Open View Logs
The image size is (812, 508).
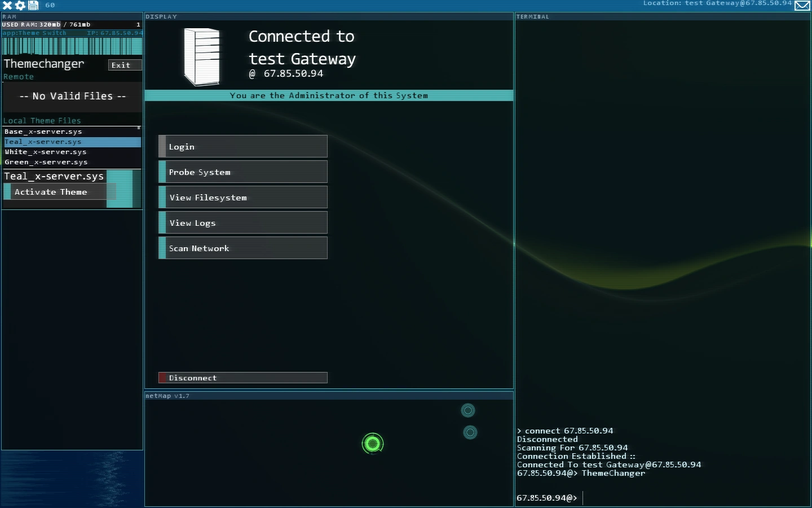click(x=243, y=222)
